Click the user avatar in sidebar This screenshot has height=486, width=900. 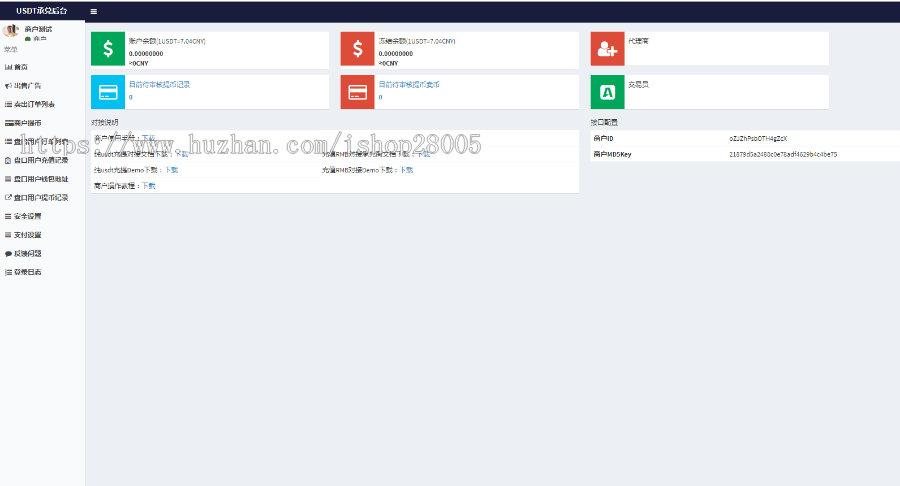10,30
